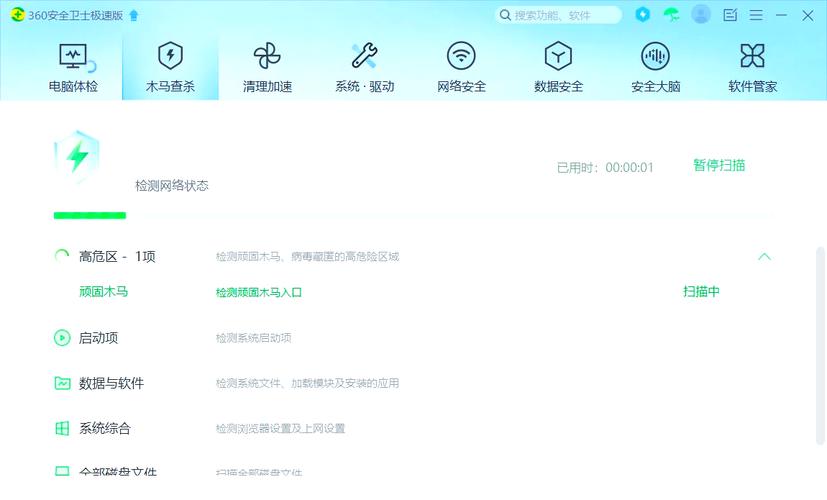Screen dimensions: 827x500
Task: Open 软件管家 icon
Action: (752, 56)
